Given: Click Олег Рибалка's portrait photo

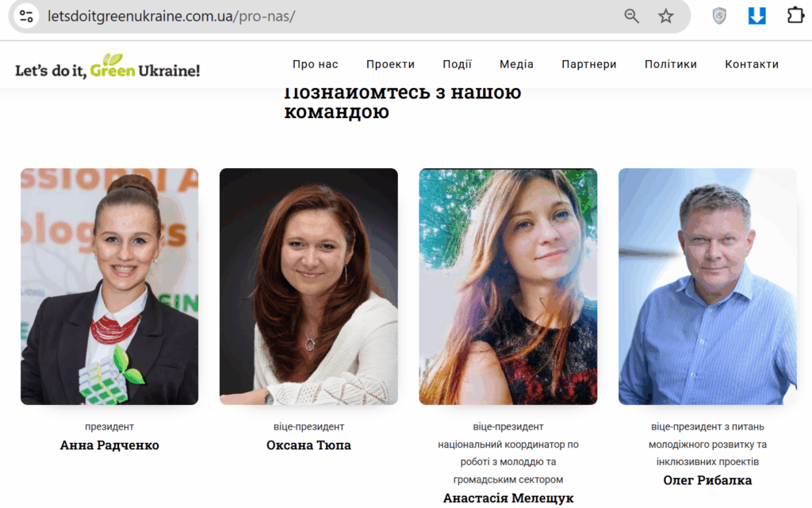Looking at the screenshot, I should (x=707, y=286).
